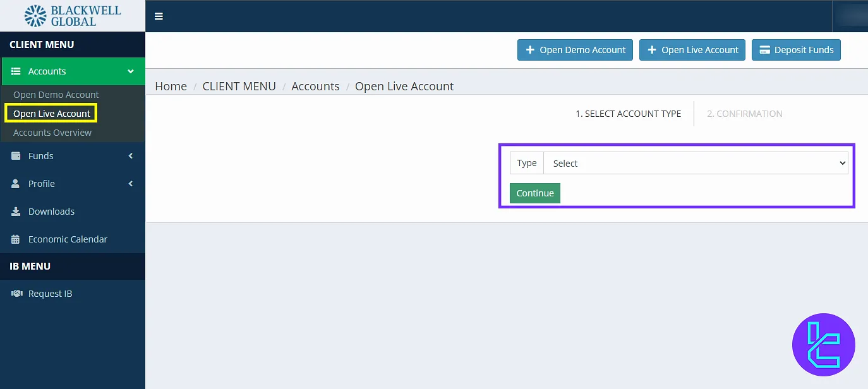The image size is (868, 389).
Task: Click the Deposit Funds button
Action: pyautogui.click(x=796, y=50)
